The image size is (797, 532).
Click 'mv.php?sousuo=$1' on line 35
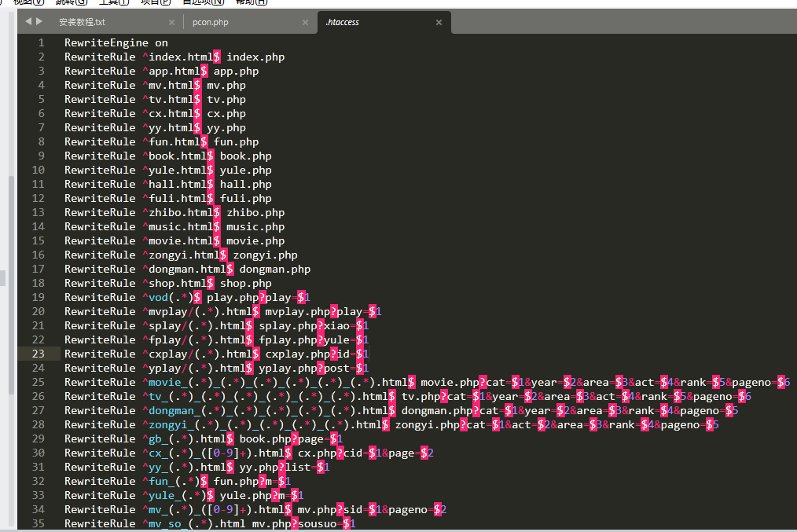pyautogui.click(x=304, y=524)
